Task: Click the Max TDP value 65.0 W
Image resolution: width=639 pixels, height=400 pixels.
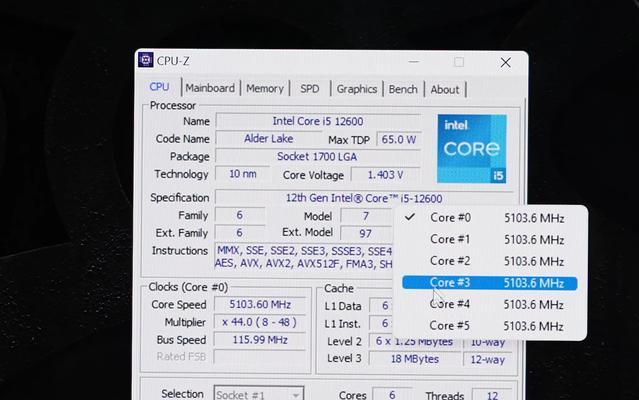Action: click(399, 140)
